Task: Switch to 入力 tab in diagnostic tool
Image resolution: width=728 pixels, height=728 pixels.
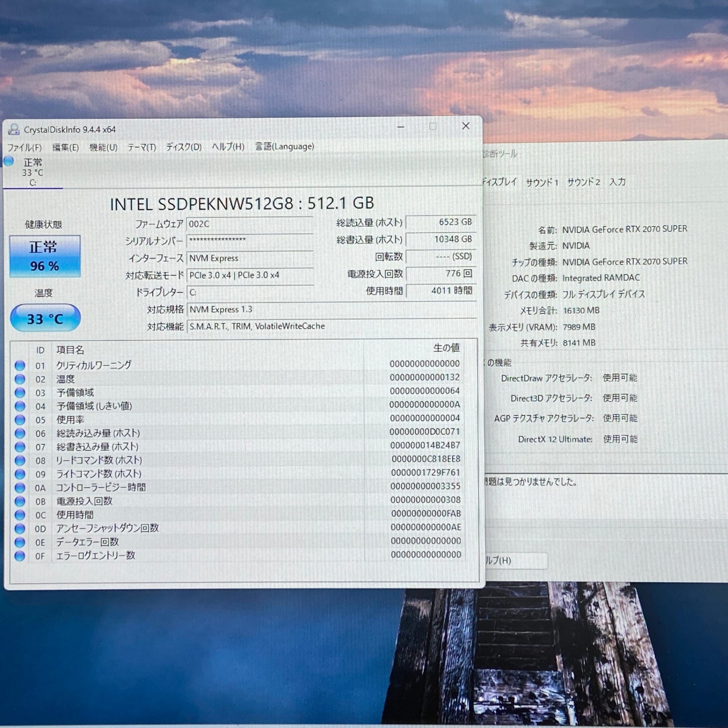Action: click(617, 181)
